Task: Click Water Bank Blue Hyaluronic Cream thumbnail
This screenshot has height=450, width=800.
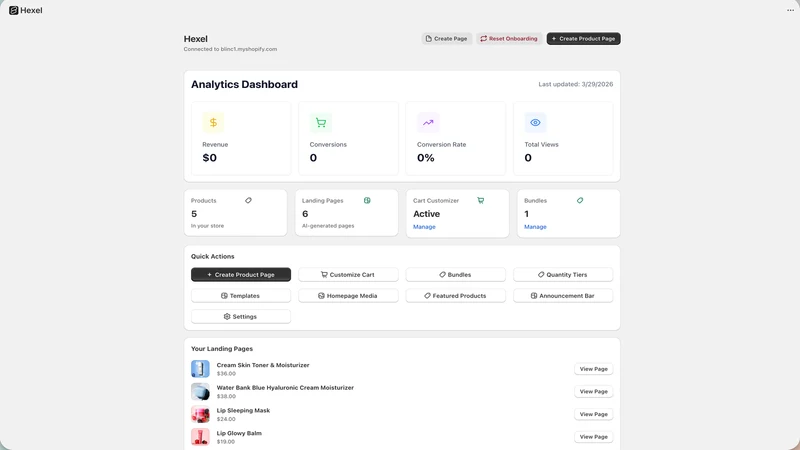Action: coord(201,392)
